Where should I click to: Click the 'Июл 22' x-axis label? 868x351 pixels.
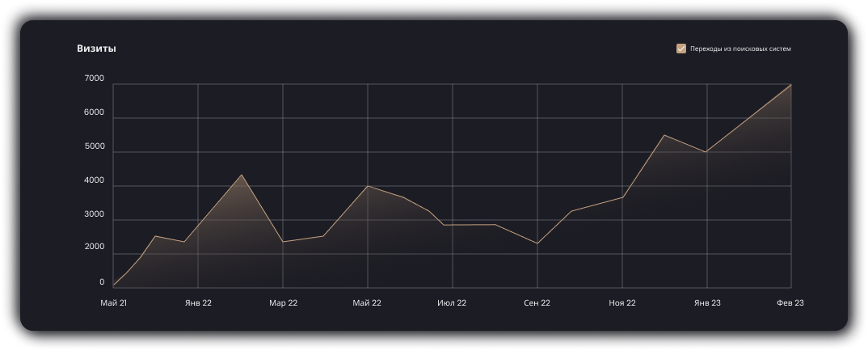[x=452, y=302]
